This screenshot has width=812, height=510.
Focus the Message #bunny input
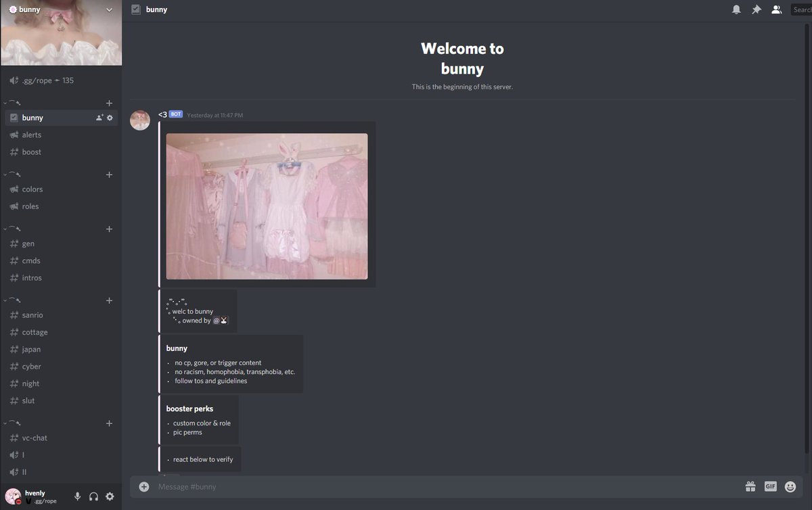tap(447, 486)
